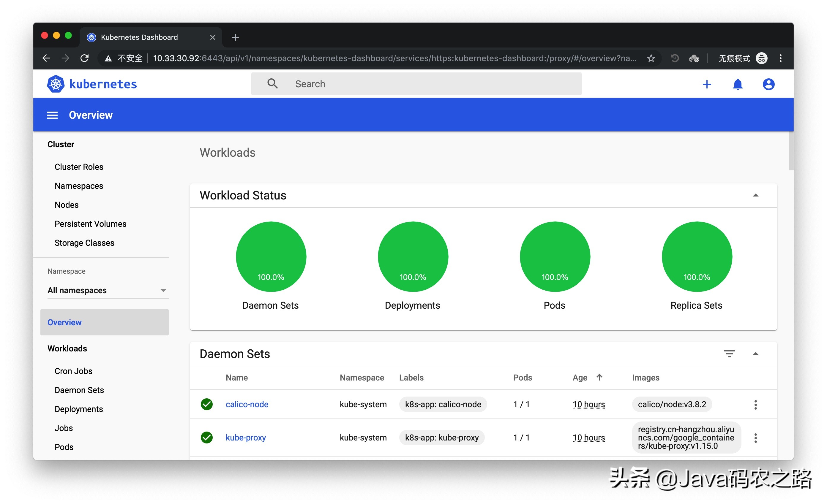
Task: Collapse the Daemon Sets panel
Action: click(755, 354)
